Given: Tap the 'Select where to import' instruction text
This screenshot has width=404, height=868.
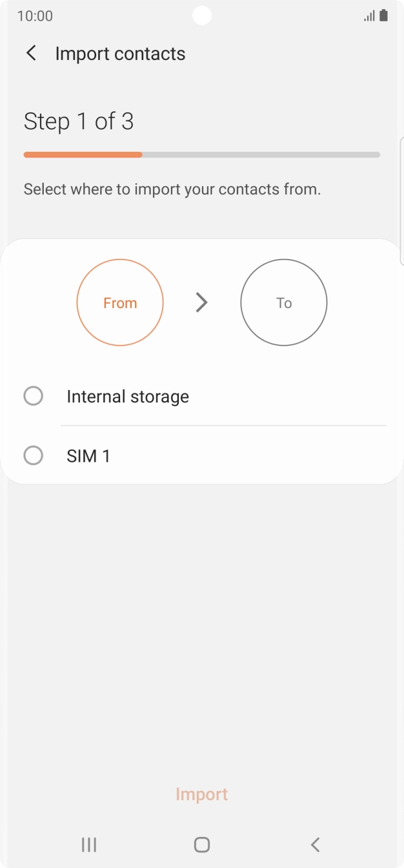Looking at the screenshot, I should pos(172,189).
